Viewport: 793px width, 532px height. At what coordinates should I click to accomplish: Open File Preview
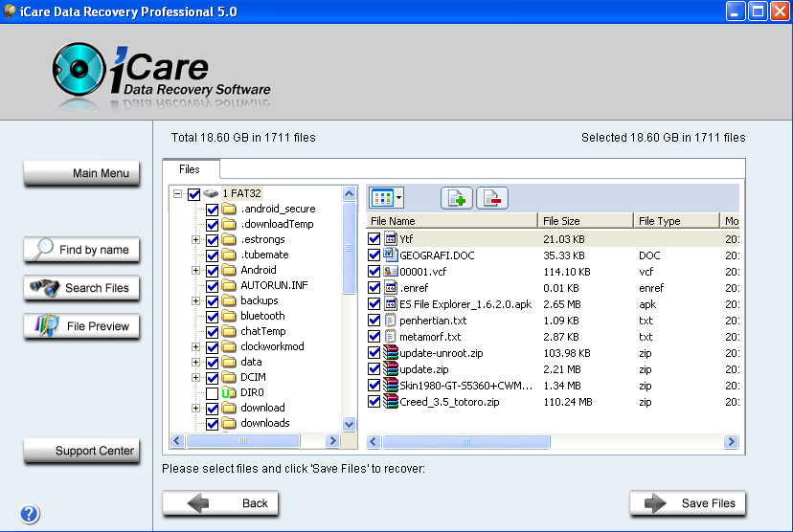81,326
